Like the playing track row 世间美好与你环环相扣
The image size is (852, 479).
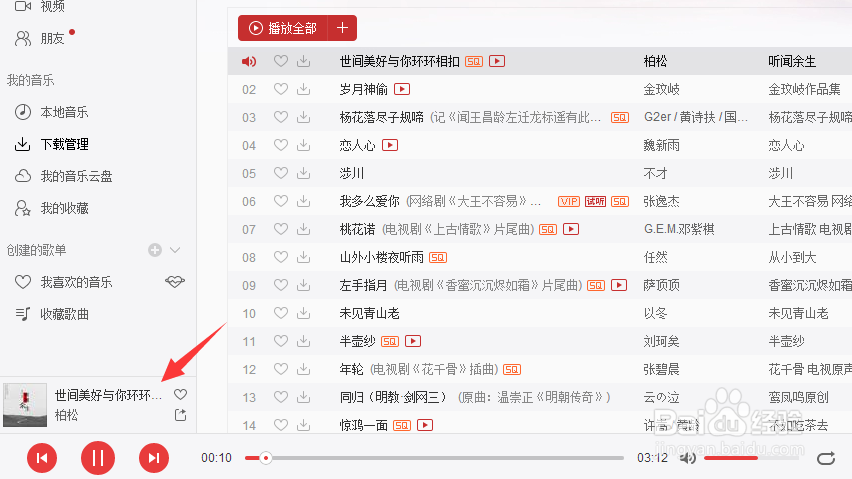tap(280, 61)
